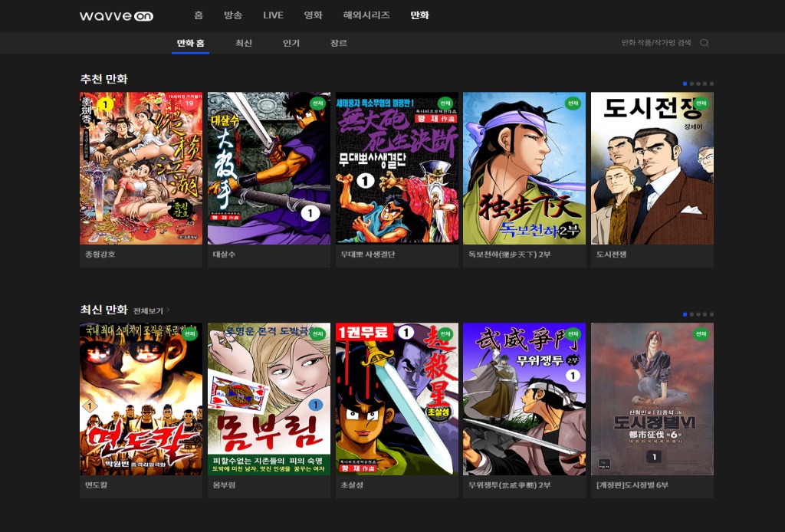
Task: Select the 영화 menu item
Action: (x=313, y=15)
